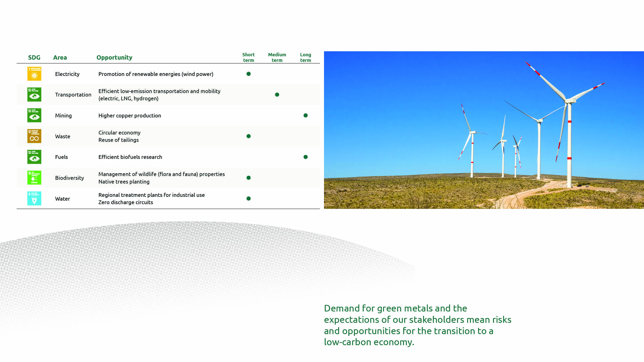
Task: Click the 'Biodiversity' area cell
Action: click(x=69, y=178)
